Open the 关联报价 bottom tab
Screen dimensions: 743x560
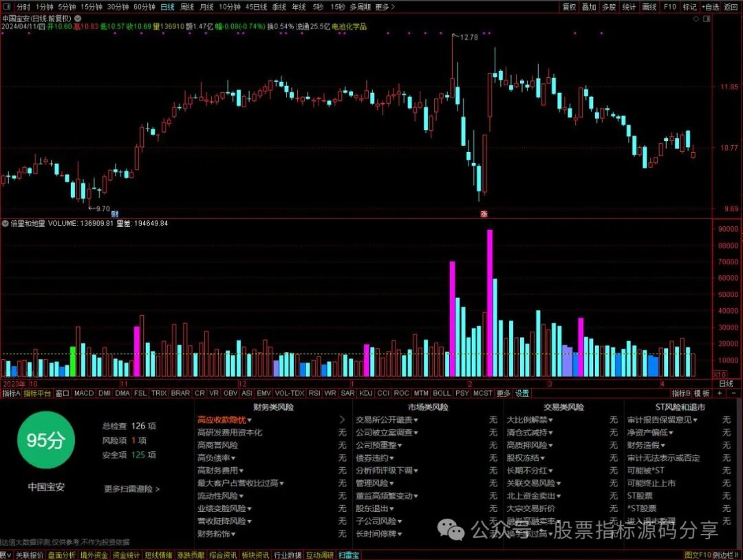[x=30, y=555]
